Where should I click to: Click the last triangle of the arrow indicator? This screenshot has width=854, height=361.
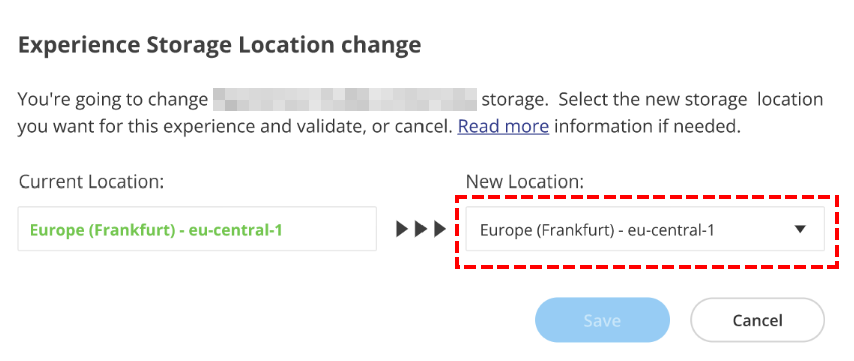click(x=440, y=229)
